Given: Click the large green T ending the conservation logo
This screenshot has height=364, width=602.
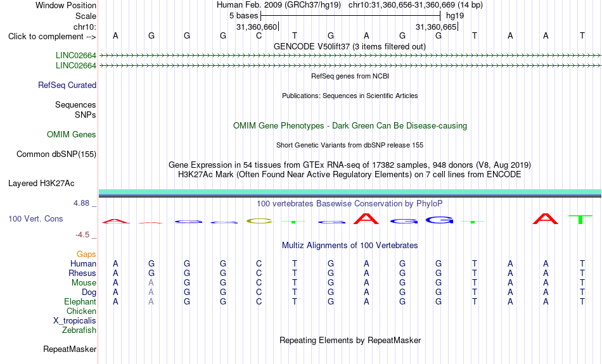Looking at the screenshot, I should (x=580, y=220).
